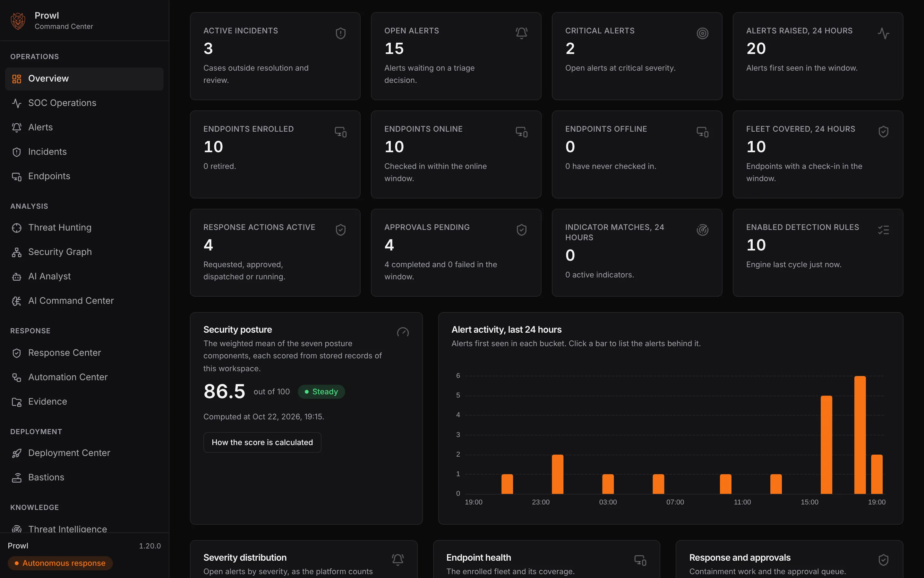Click the 86.5 posture score value

pos(224,391)
